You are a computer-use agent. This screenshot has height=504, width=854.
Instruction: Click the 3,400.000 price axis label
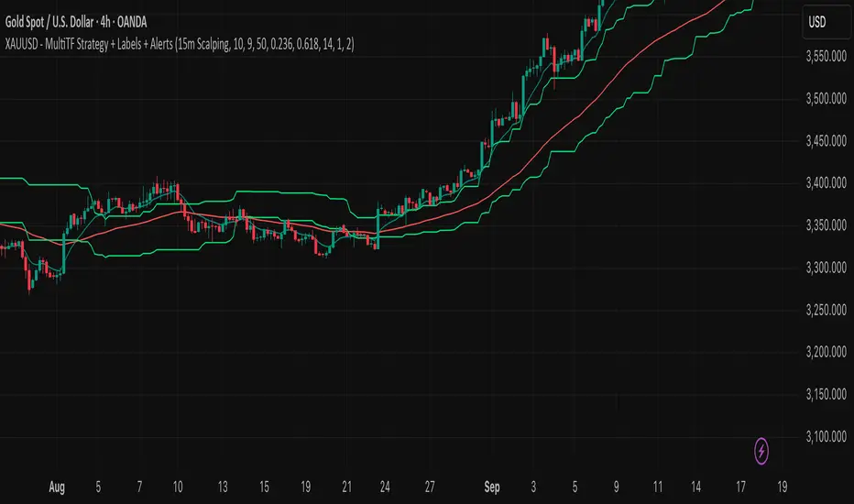[x=827, y=183]
